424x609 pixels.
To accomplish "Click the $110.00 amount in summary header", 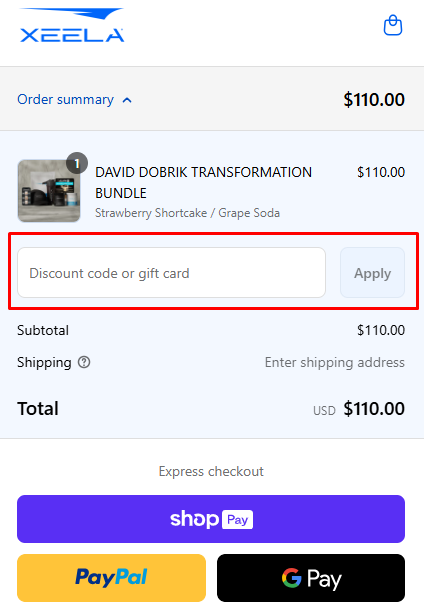I will (x=374, y=99).
